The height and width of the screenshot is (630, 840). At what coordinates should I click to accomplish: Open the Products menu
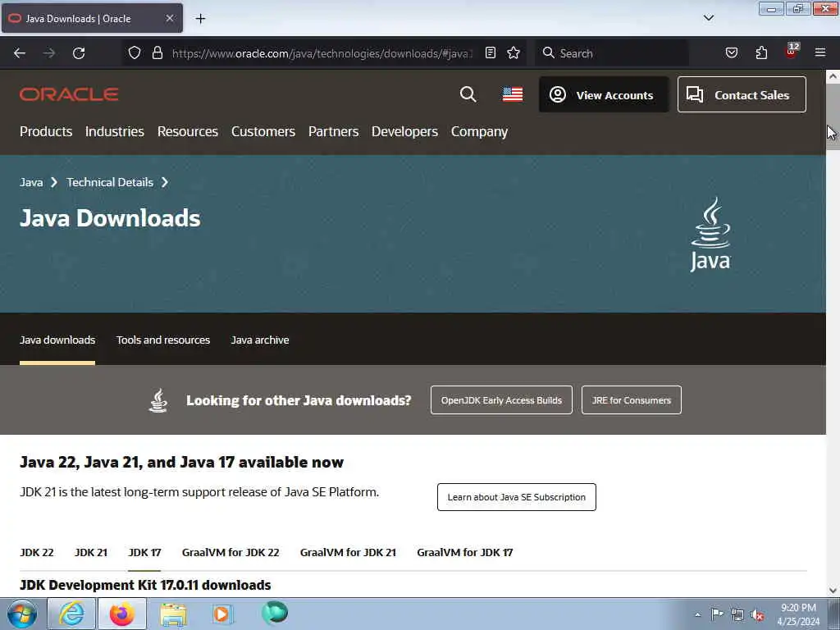coord(46,131)
